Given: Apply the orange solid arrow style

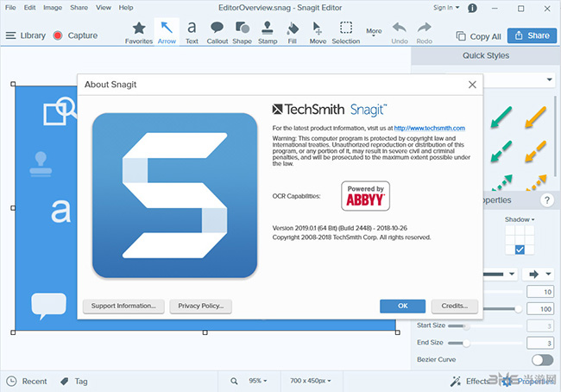Looking at the screenshot, I should 536,117.
